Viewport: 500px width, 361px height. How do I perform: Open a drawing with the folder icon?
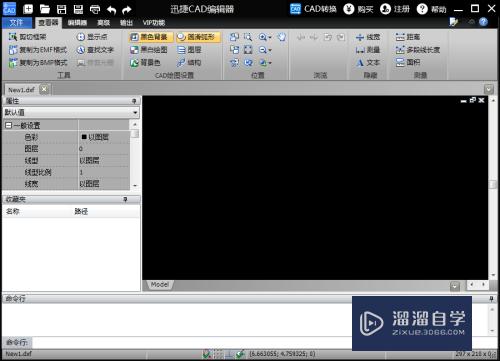coord(45,9)
